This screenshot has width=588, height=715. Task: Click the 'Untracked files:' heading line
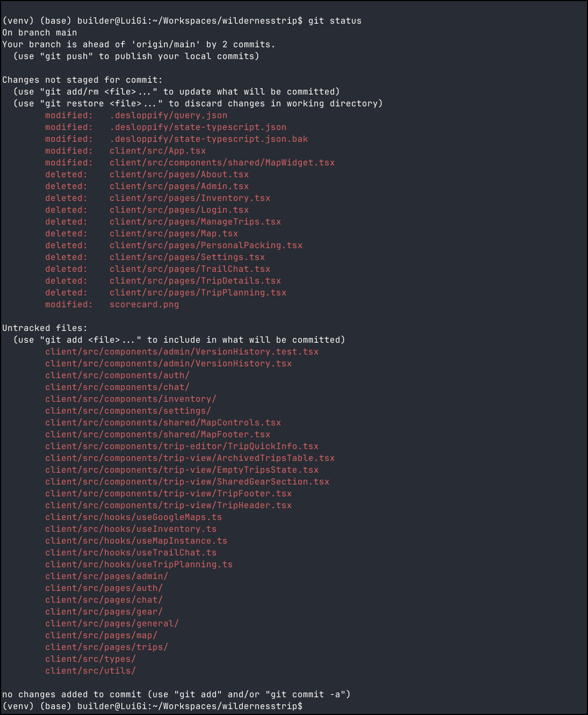45,328
